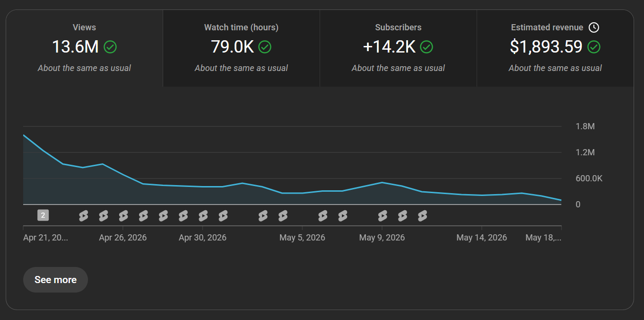Viewport: 644px width, 320px height.
Task: Click the 600.0K y-axis label
Action: (589, 178)
